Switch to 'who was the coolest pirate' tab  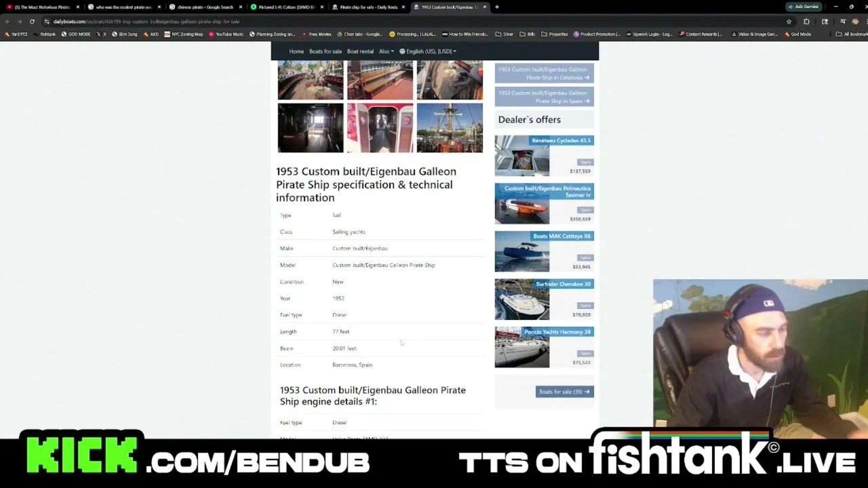point(123,7)
